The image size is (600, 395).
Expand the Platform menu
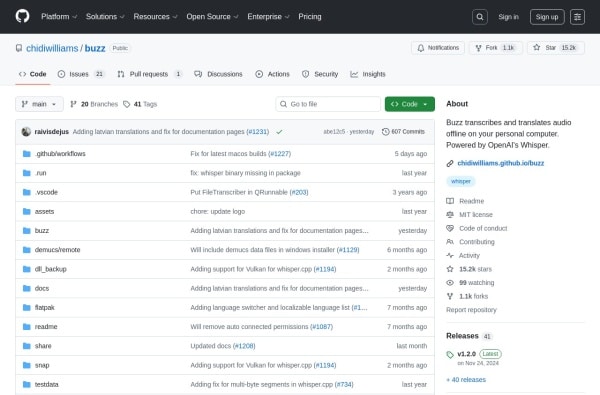59,16
